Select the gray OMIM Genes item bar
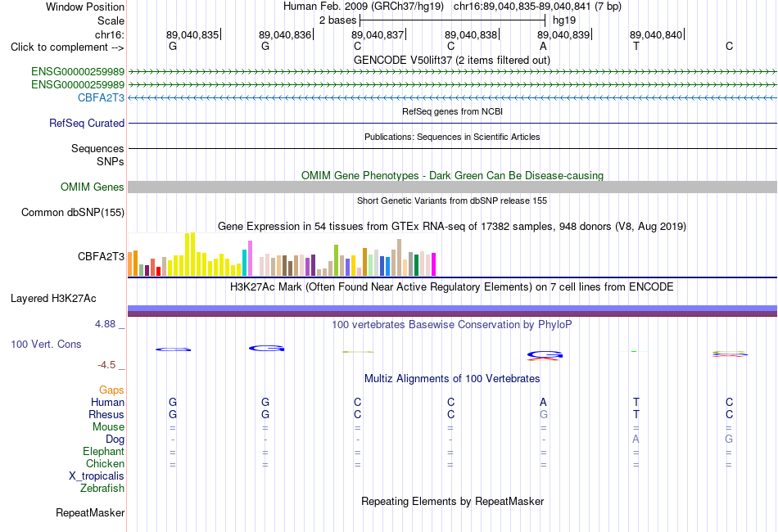Screen dimensions: 778x532 [x=452, y=187]
